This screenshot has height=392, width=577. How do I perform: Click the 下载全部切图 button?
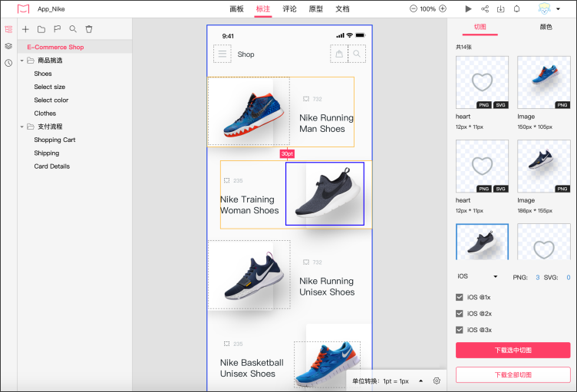coord(513,374)
